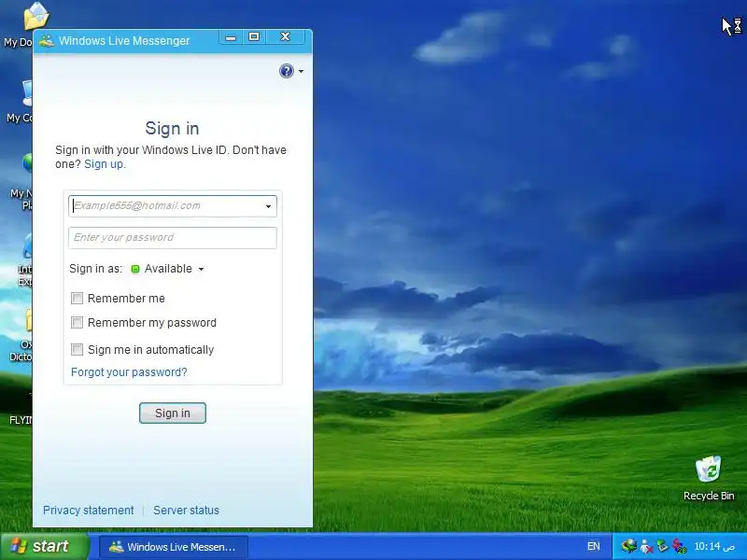This screenshot has width=747, height=560.
Task: Click the Messenger tray icon with red X
Action: 646,546
